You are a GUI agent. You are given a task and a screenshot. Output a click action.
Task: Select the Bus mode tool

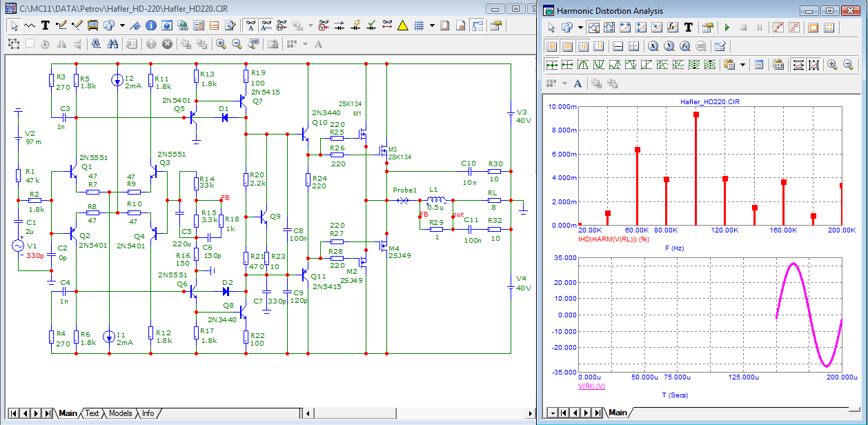tap(93, 26)
